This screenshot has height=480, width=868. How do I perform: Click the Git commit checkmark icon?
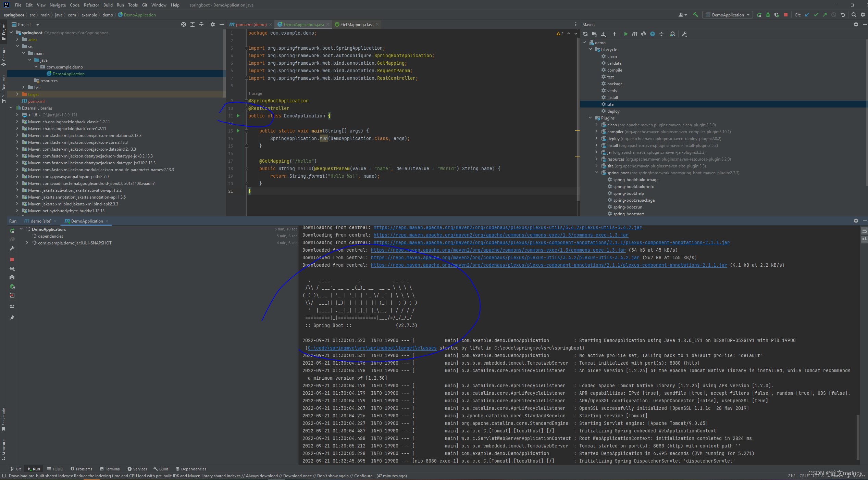click(816, 15)
